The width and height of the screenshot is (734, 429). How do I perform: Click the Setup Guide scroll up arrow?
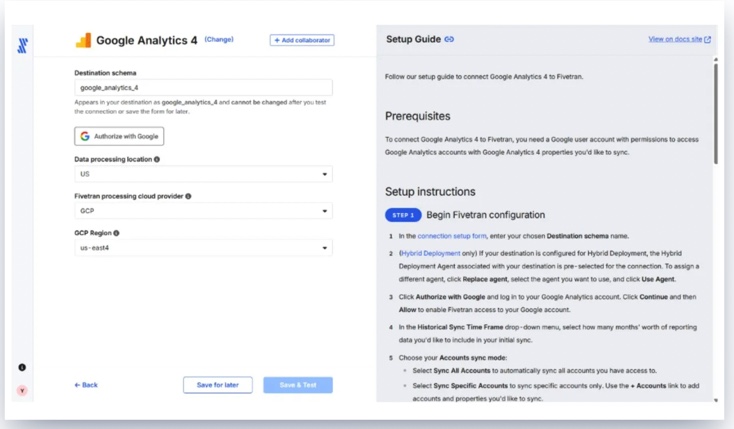click(x=716, y=60)
